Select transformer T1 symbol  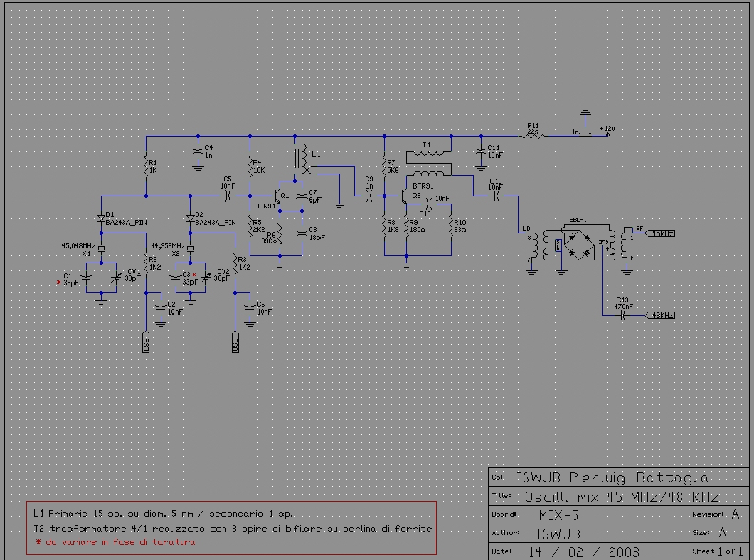pos(428,163)
